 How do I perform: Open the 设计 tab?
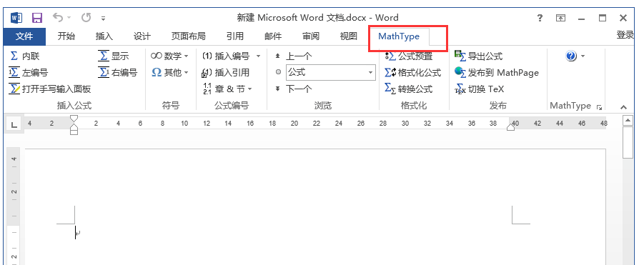click(142, 36)
